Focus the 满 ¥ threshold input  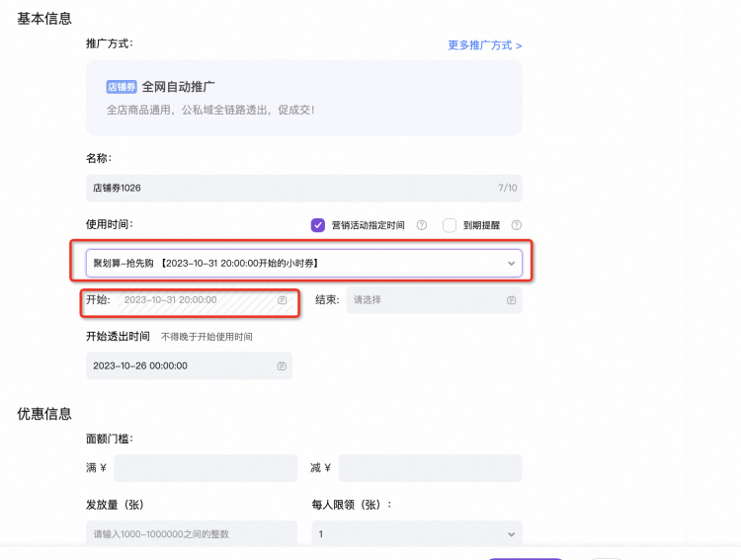tap(206, 468)
